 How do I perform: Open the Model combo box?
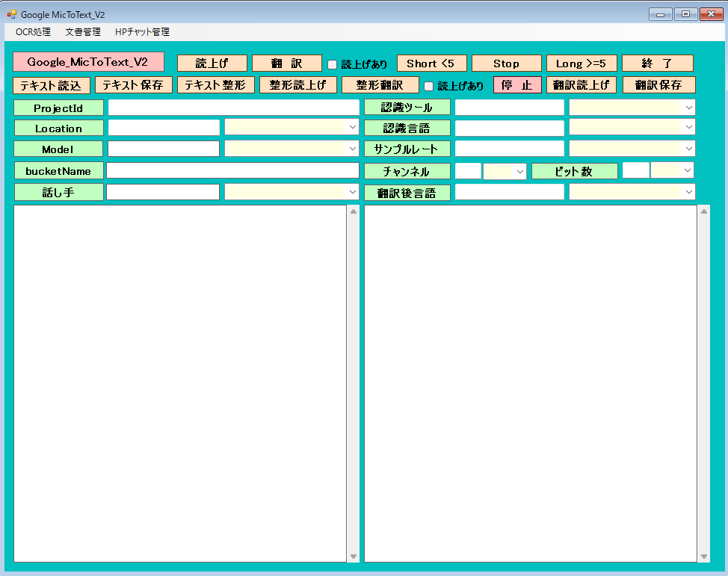[352, 149]
